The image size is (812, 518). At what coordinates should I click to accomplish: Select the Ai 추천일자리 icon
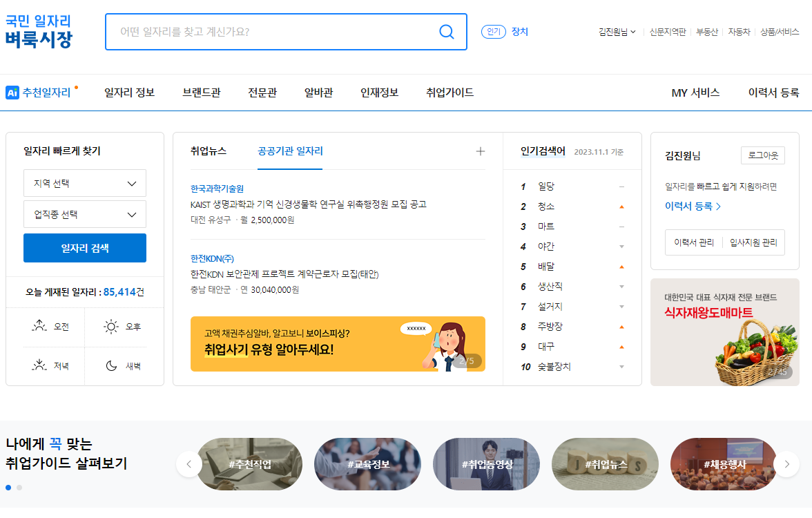pos(12,92)
